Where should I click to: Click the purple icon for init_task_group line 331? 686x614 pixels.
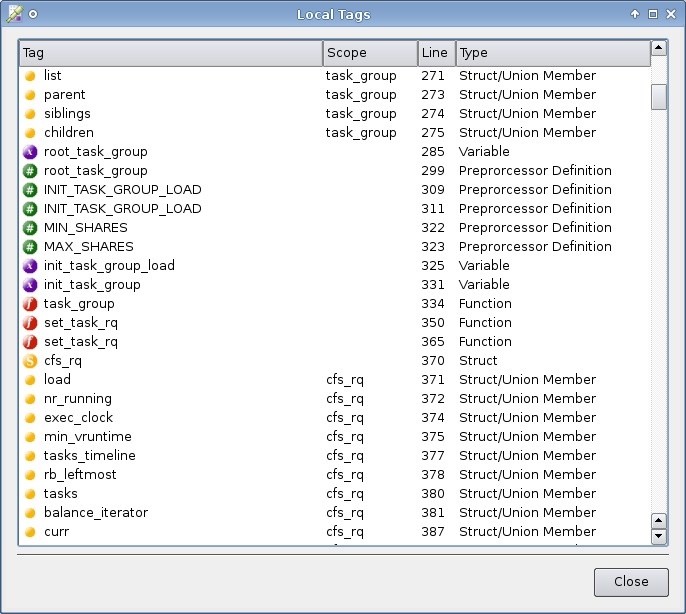tap(30, 285)
